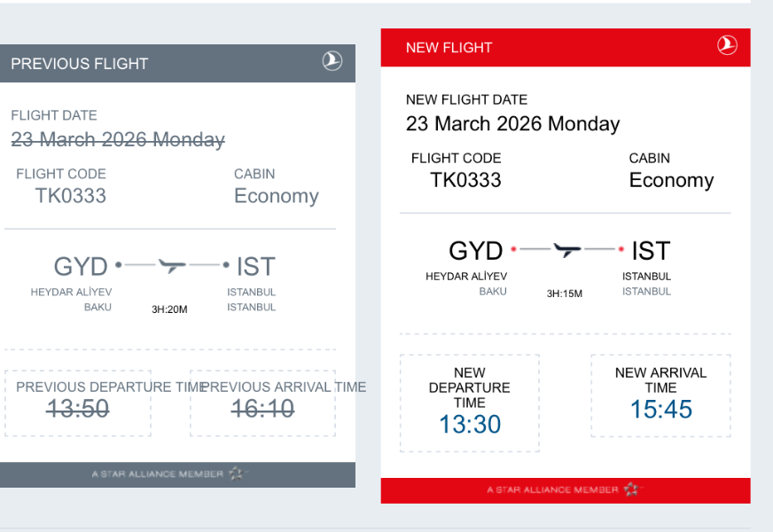Screen dimensions: 773x532
Task: Click Economy cabin in New Flight card
Action: point(671,181)
